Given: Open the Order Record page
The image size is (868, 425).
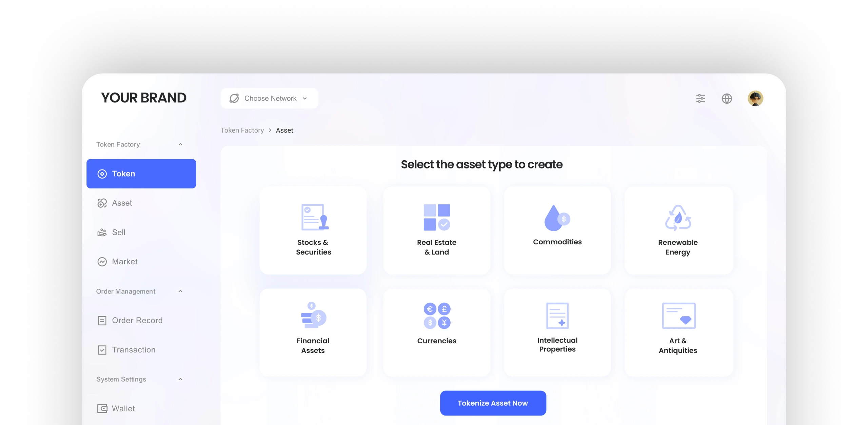Looking at the screenshot, I should (x=137, y=320).
